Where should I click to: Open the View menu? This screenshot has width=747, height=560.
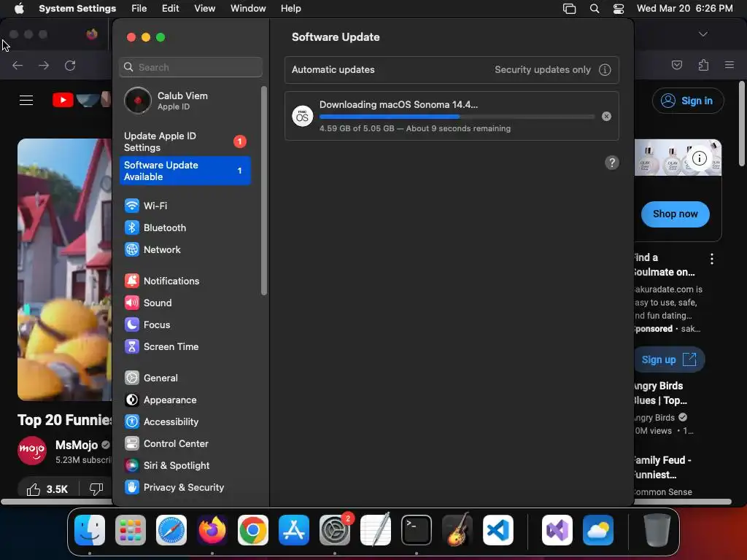click(x=204, y=9)
